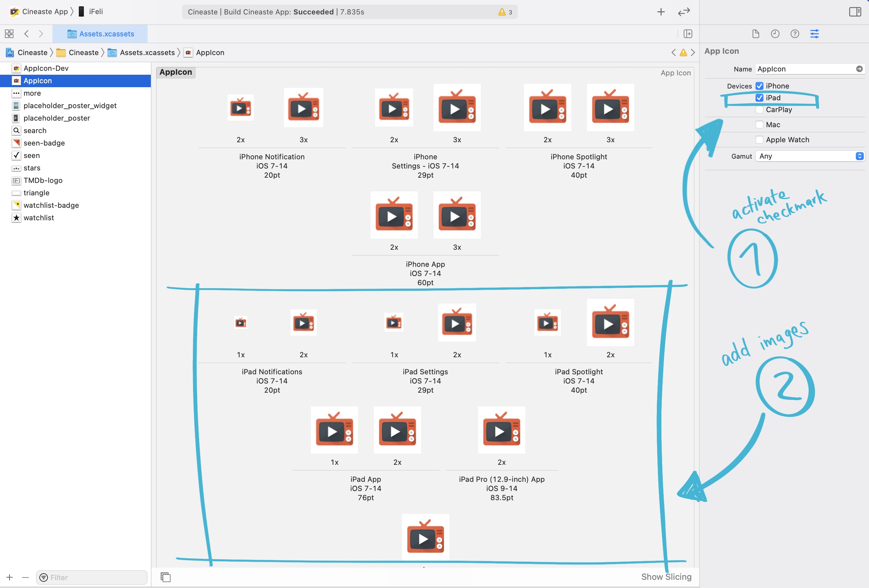Select iPad Pro 83.5pt 2x icon
This screenshot has height=588, width=869.
pyautogui.click(x=501, y=430)
